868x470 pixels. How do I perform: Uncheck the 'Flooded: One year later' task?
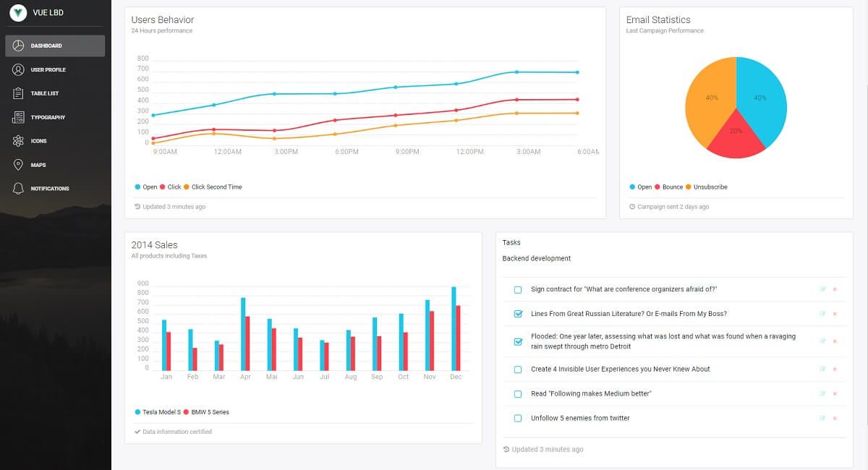click(x=517, y=341)
